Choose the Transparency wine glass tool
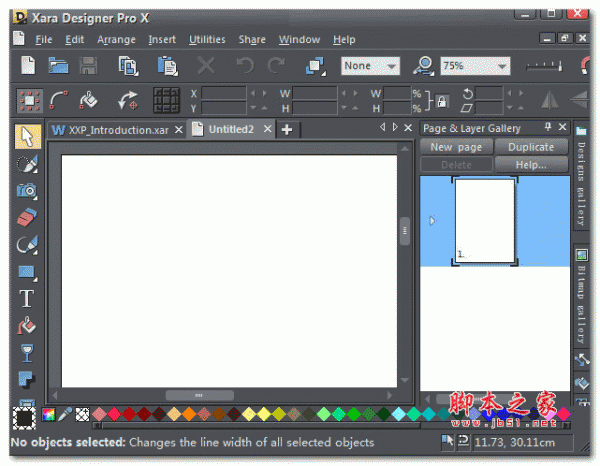600x466 pixels. 27,352
